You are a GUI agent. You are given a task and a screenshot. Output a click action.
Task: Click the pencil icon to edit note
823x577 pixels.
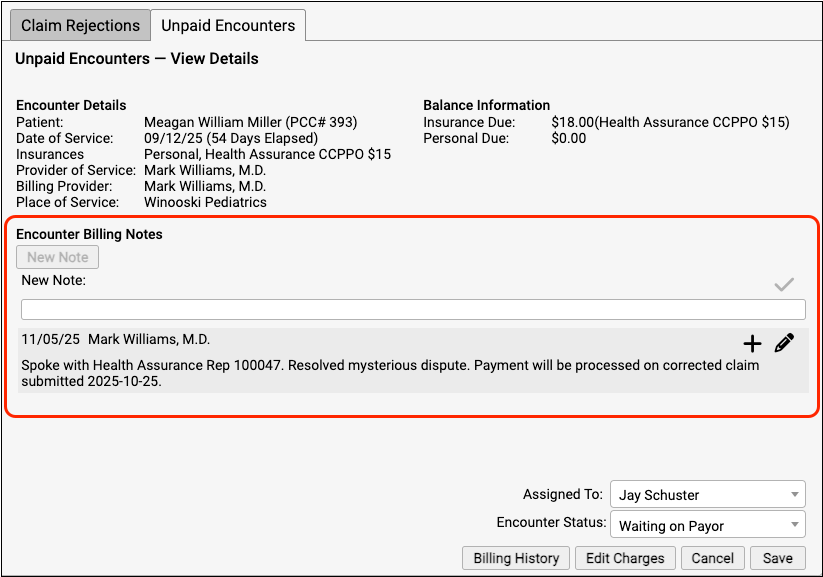pyautogui.click(x=784, y=343)
